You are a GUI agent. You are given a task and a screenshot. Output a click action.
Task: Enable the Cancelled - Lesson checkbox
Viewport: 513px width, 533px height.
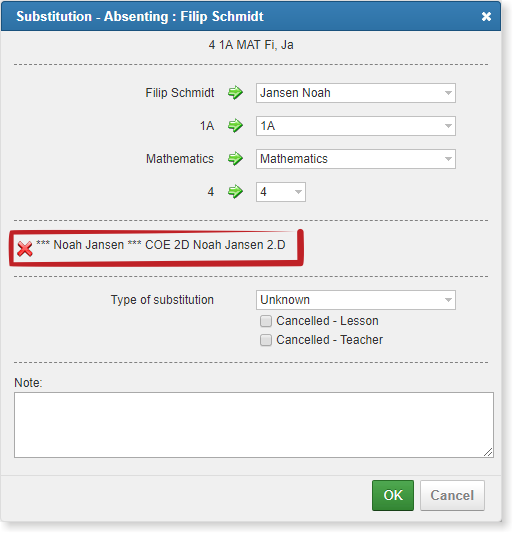(x=266, y=321)
